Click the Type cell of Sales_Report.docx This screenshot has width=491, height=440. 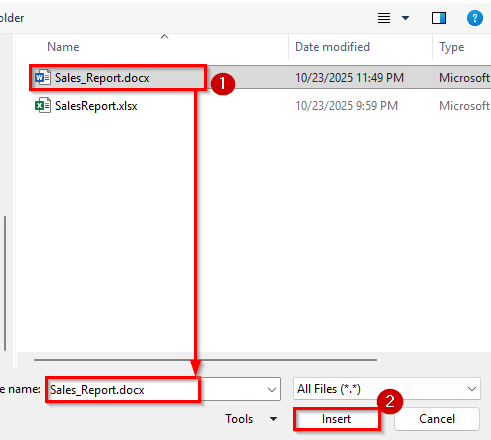(464, 78)
